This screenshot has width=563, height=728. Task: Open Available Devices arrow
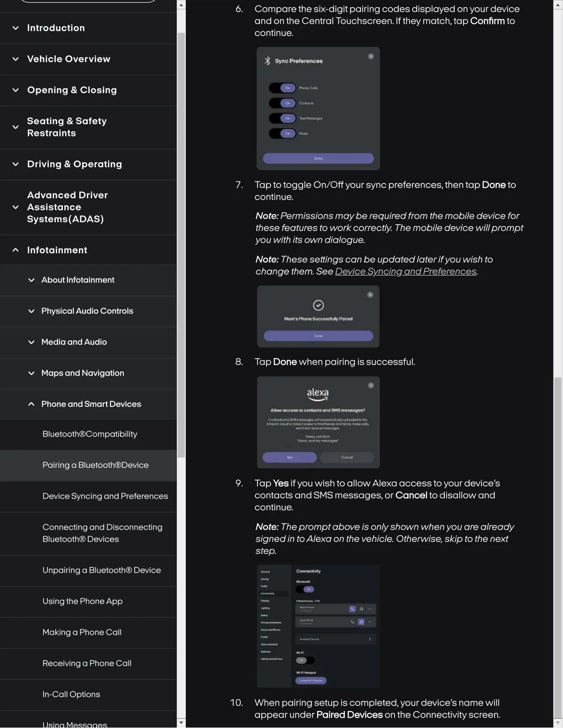(x=370, y=639)
